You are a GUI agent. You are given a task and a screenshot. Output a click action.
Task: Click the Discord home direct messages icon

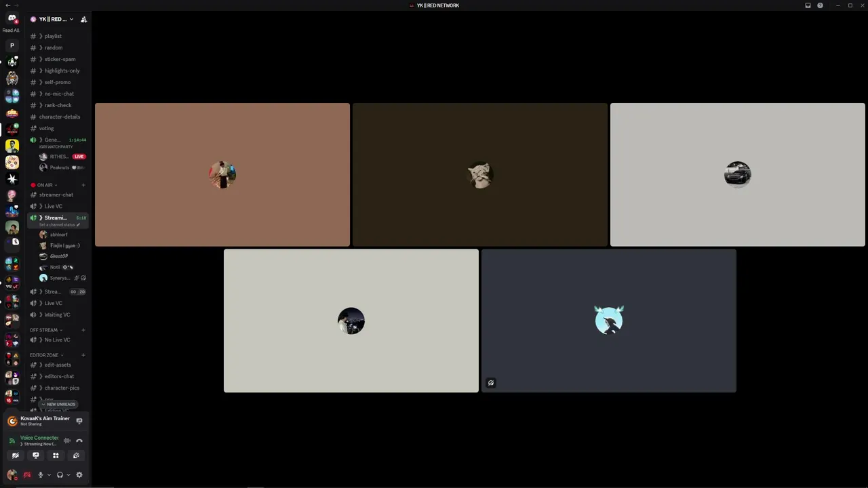click(x=12, y=18)
